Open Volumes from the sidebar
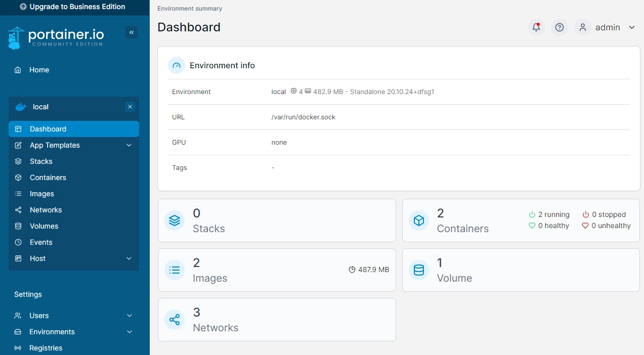This screenshot has width=644, height=355. pyautogui.click(x=44, y=226)
